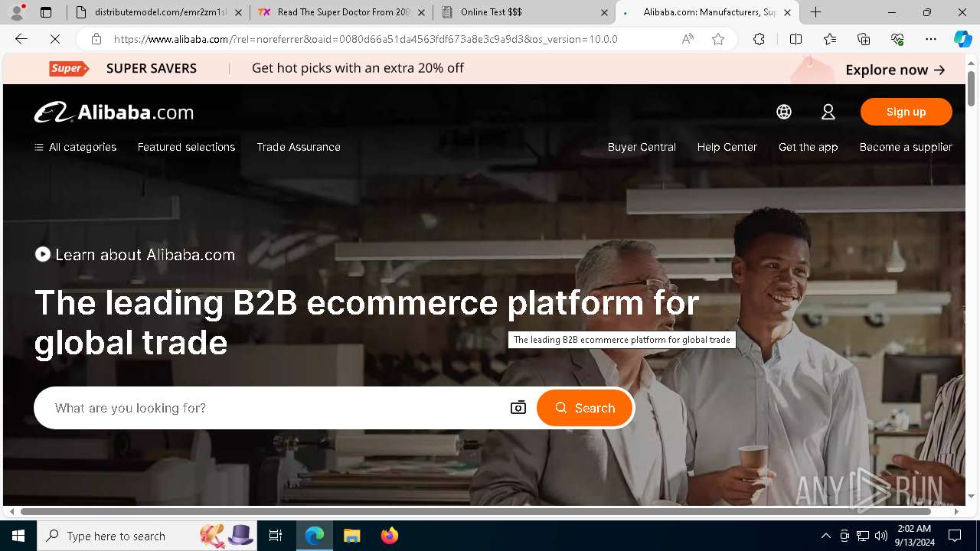Image resolution: width=980 pixels, height=551 pixels.
Task: Open the volume control in tray
Action: pos(881,536)
